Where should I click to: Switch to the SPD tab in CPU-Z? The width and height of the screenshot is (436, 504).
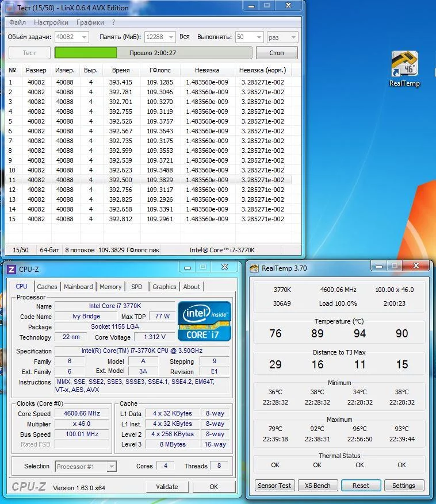(137, 287)
